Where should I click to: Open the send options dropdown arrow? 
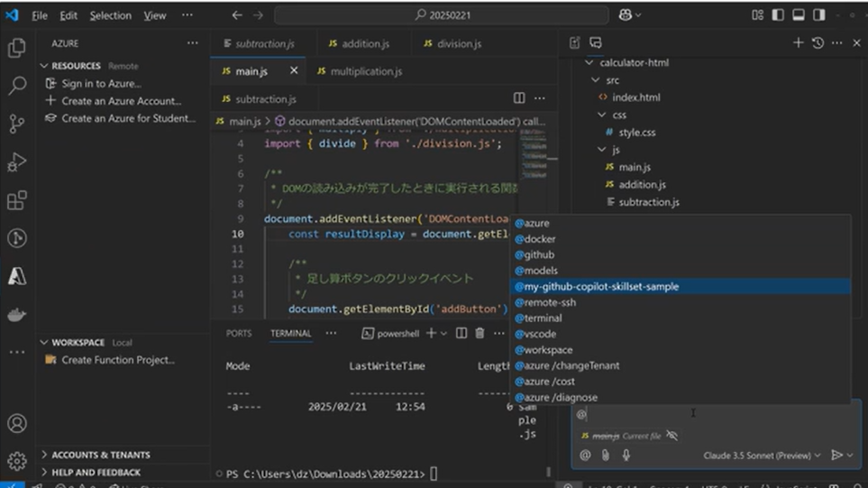850,456
